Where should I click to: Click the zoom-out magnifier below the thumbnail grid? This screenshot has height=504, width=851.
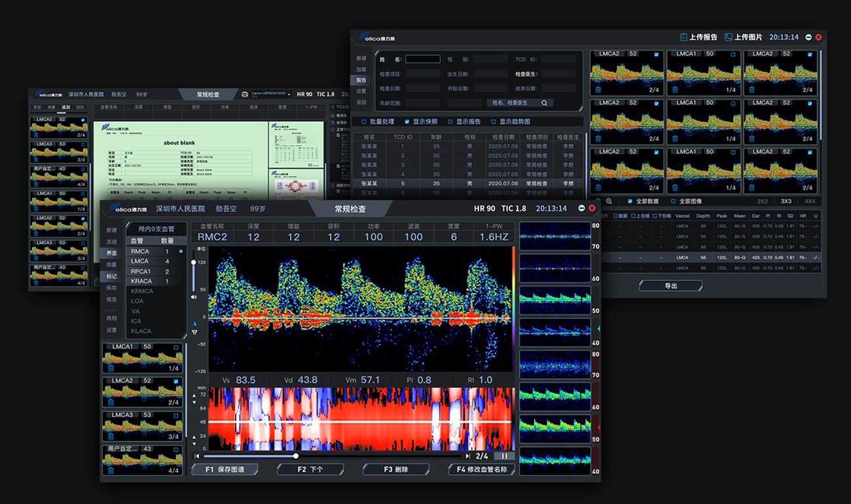coord(609,202)
